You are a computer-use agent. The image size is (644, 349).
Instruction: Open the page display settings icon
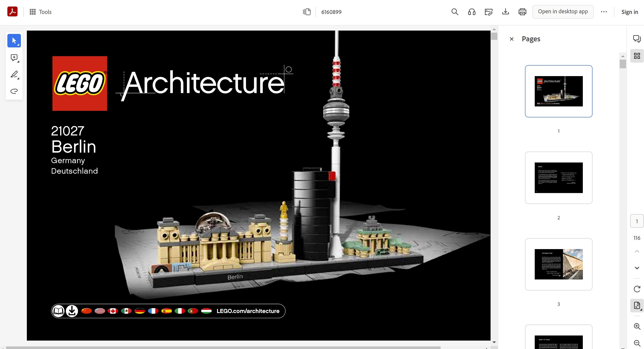click(x=637, y=305)
